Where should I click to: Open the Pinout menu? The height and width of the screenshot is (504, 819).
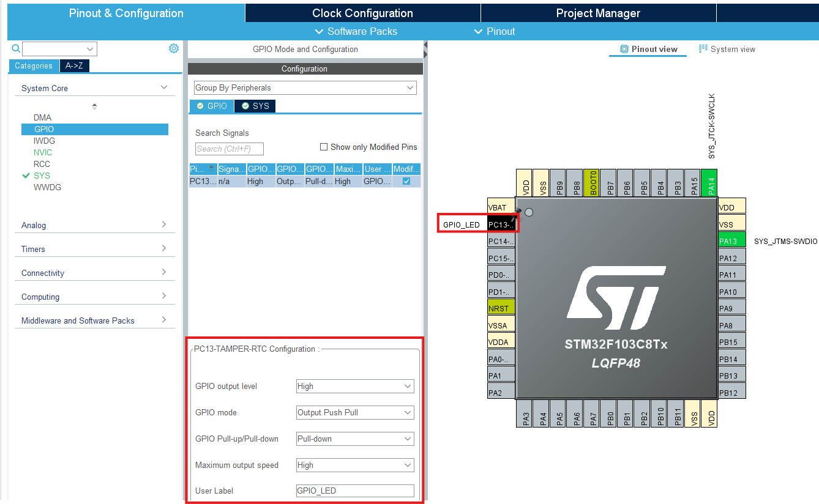[x=495, y=31]
